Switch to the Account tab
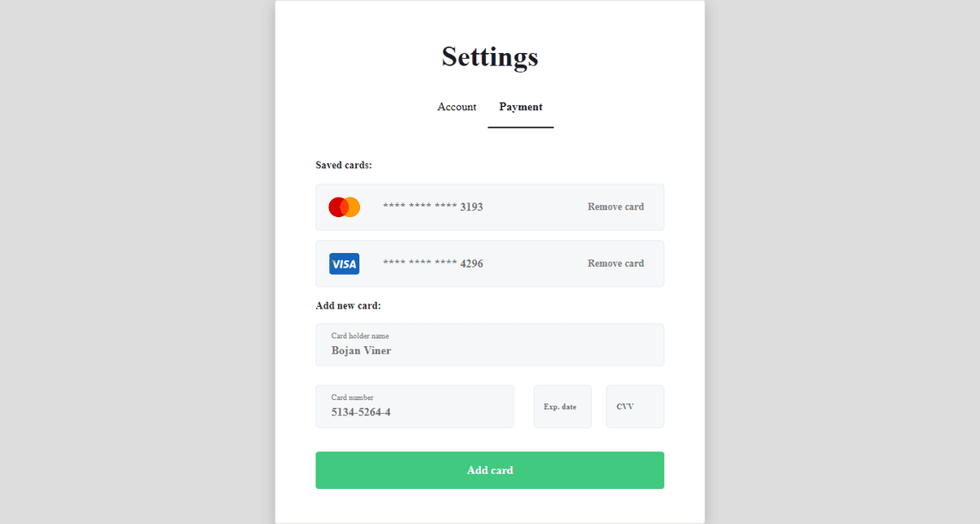 457,107
